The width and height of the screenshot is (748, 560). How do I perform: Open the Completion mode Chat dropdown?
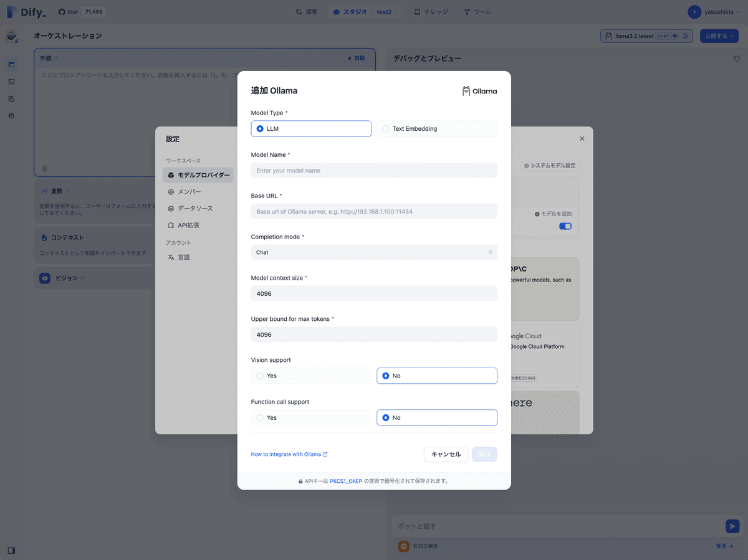pos(374,252)
